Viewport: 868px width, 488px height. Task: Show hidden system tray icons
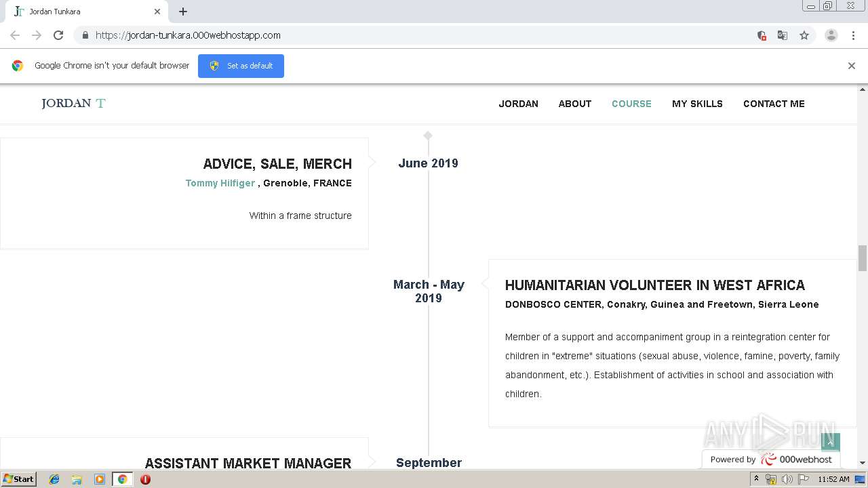pos(756,479)
